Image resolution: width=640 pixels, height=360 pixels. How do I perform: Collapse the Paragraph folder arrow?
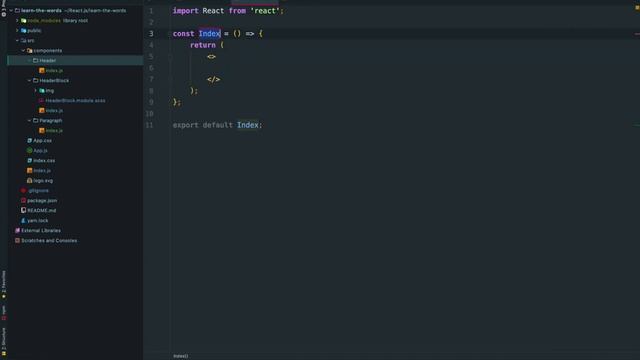tap(29, 120)
